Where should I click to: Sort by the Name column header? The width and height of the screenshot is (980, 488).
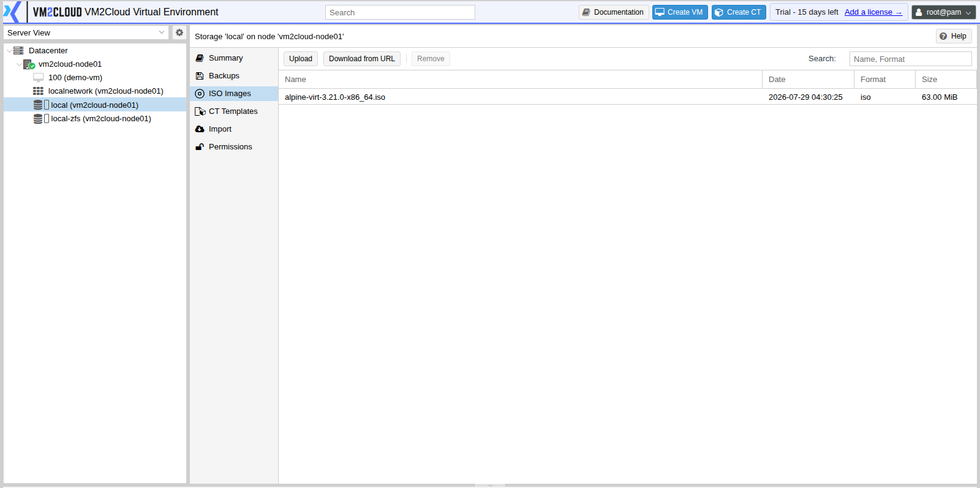tap(520, 80)
